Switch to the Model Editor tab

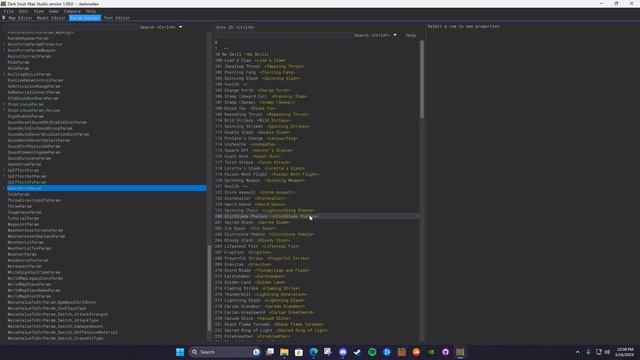[51, 18]
